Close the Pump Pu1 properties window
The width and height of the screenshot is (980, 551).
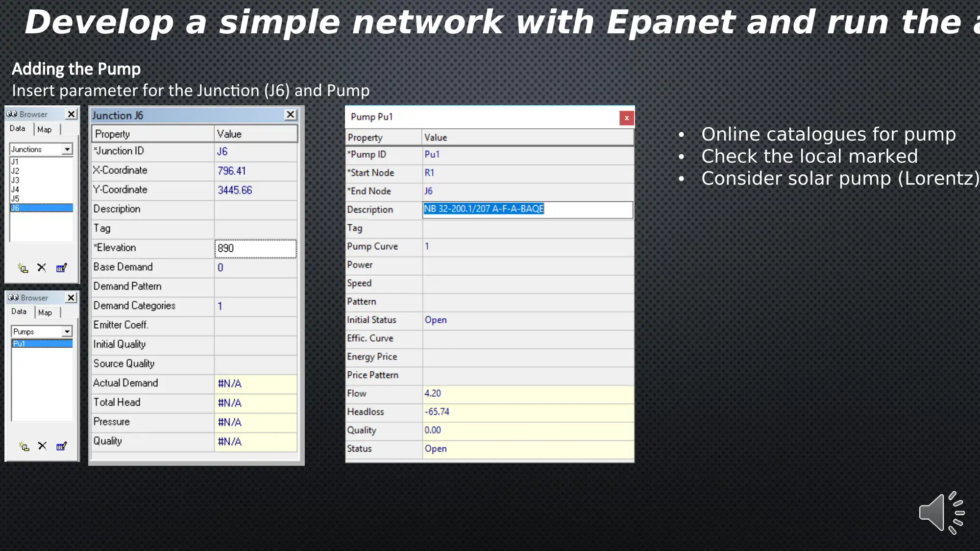tap(626, 118)
